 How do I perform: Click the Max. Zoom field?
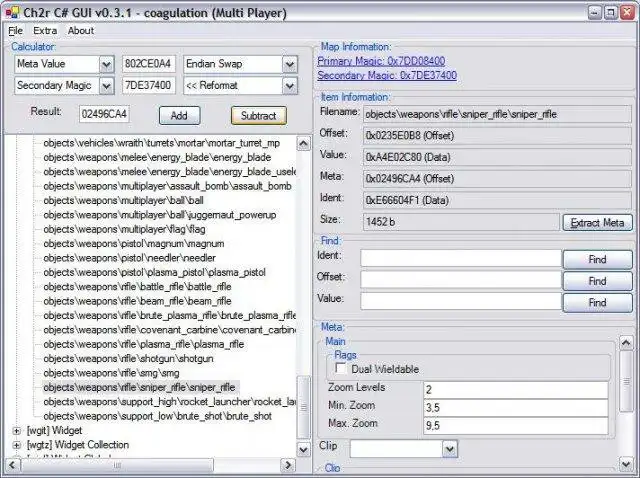(x=516, y=425)
